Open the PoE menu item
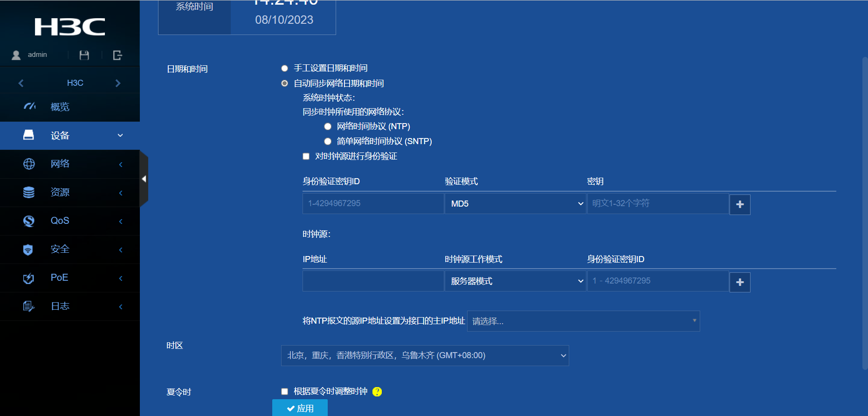This screenshot has width=868, height=416. point(70,277)
